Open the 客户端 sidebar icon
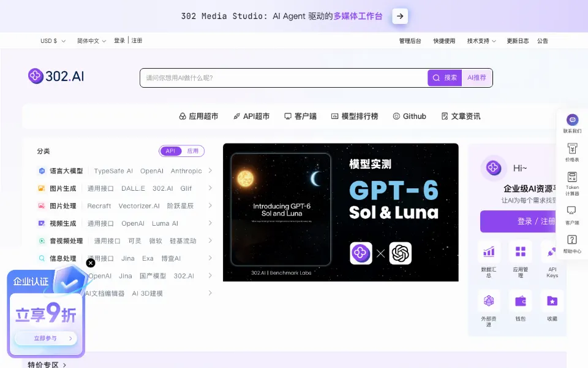 coord(571,210)
